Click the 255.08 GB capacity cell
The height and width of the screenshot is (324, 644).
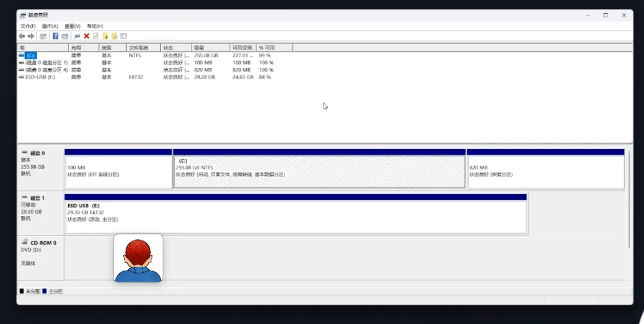[206, 55]
